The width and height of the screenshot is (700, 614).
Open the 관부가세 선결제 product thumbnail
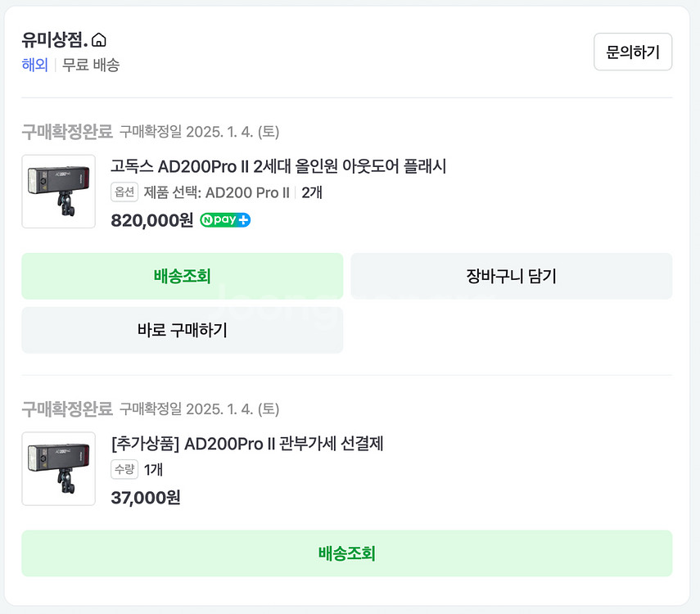[x=58, y=469]
